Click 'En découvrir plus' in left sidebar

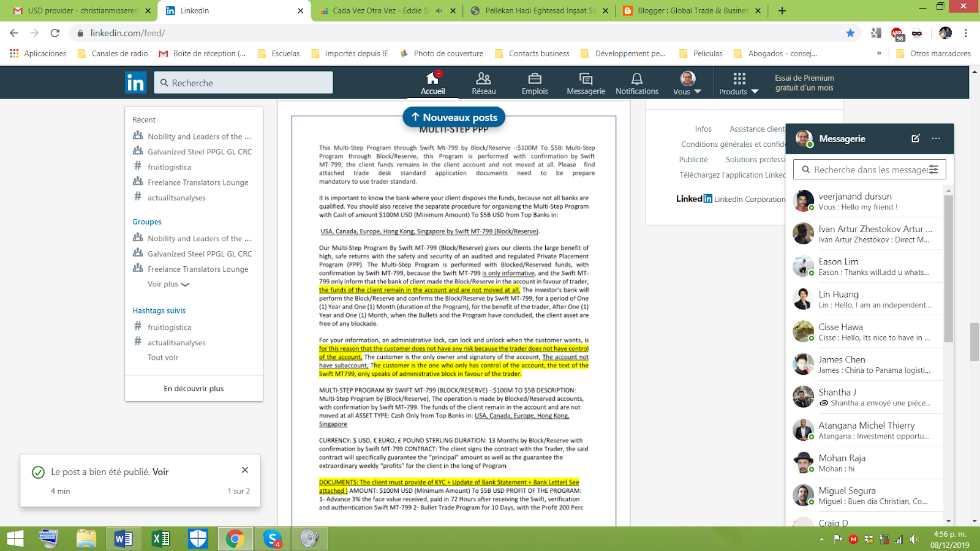pos(194,388)
